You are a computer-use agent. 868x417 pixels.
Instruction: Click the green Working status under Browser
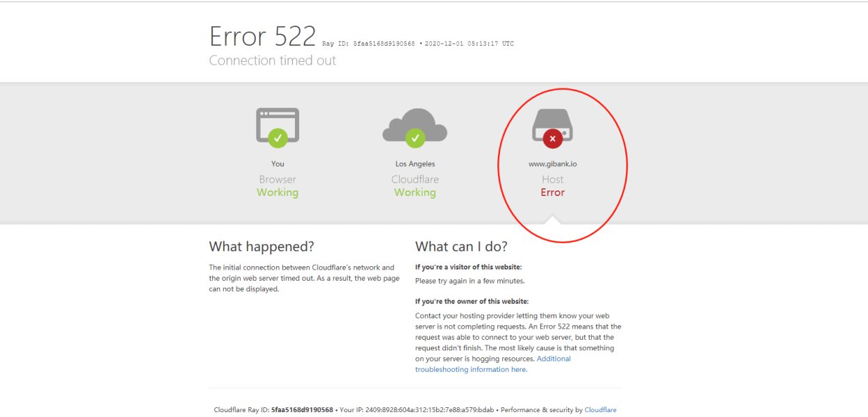coord(278,193)
